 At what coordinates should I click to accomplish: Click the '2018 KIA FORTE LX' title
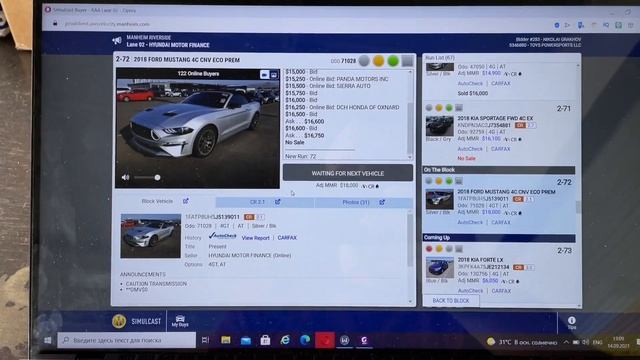(x=480, y=260)
